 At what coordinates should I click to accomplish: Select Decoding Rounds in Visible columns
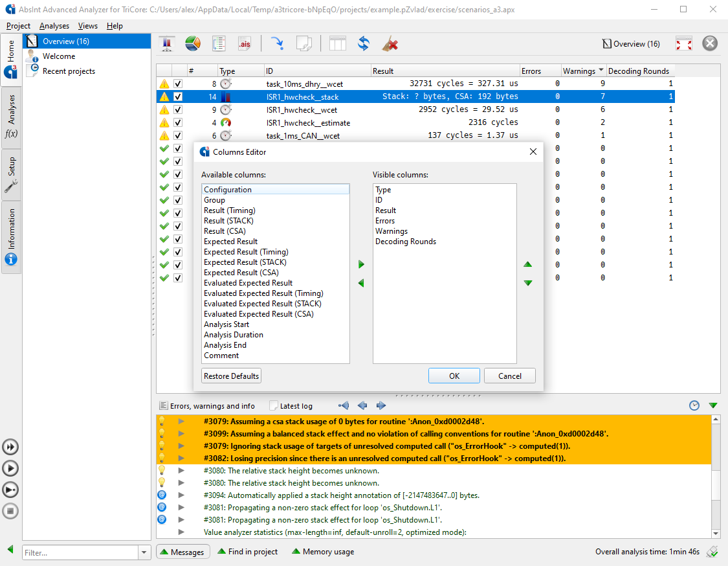445,242
